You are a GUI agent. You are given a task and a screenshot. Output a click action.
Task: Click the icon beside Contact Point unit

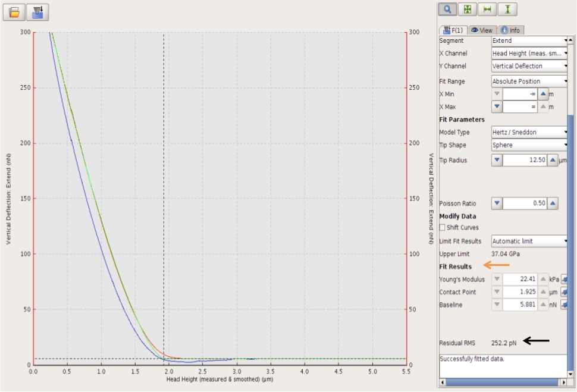pyautogui.click(x=564, y=292)
